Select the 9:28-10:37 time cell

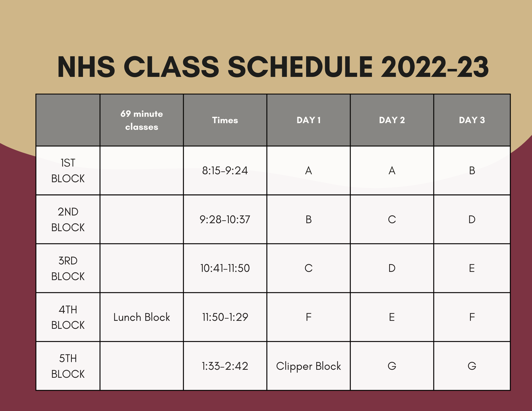click(x=225, y=219)
